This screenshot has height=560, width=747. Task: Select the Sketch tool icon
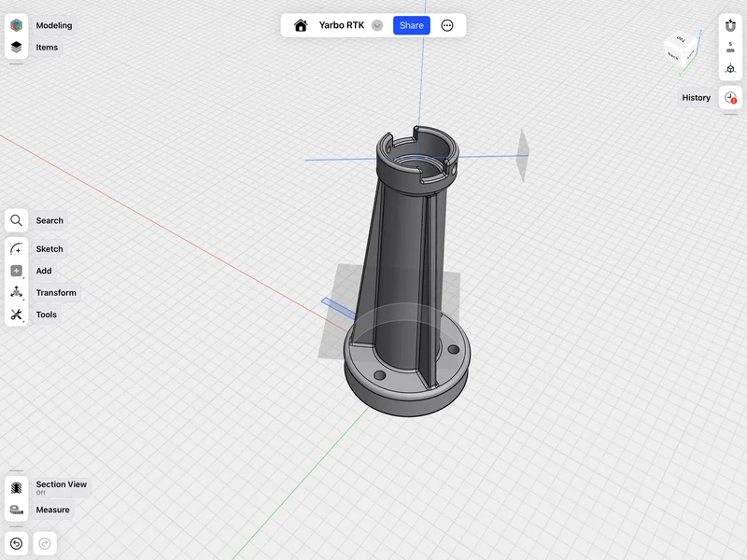click(x=16, y=249)
